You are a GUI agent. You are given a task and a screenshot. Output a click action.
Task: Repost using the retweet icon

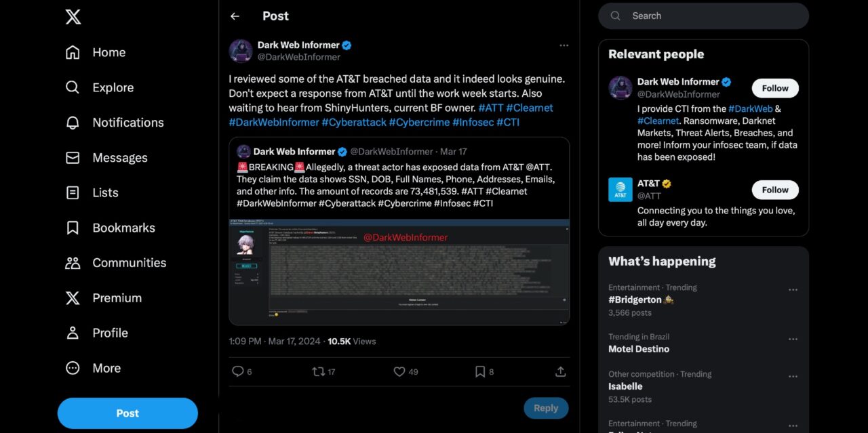click(318, 371)
